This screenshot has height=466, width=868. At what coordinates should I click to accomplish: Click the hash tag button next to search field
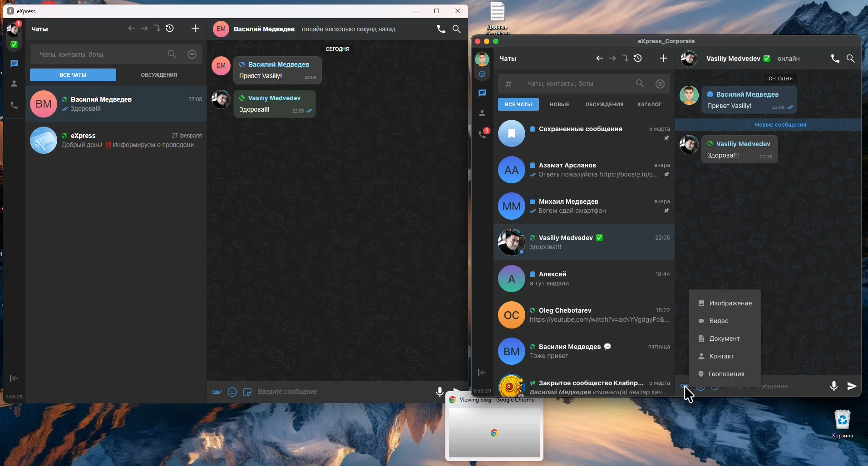pyautogui.click(x=508, y=84)
